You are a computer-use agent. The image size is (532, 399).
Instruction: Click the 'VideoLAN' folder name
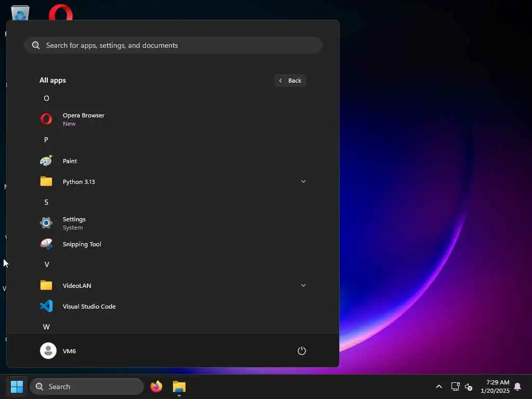[x=77, y=286]
